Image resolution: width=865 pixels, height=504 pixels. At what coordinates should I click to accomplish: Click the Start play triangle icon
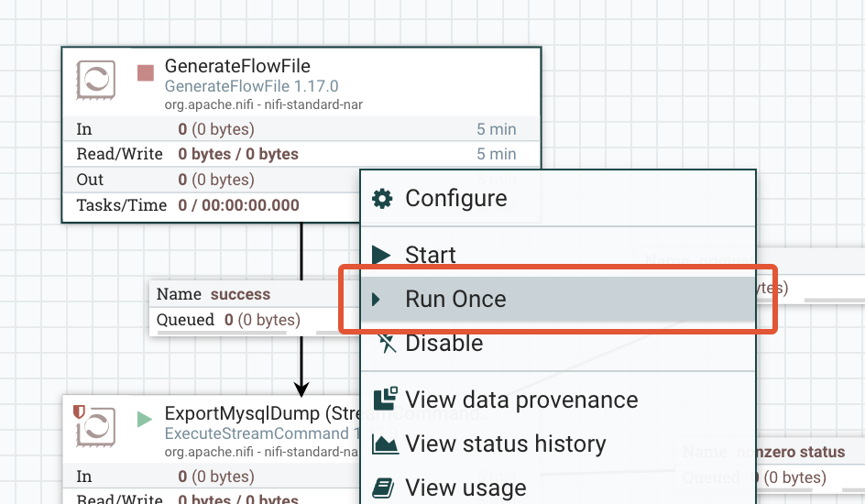point(381,255)
